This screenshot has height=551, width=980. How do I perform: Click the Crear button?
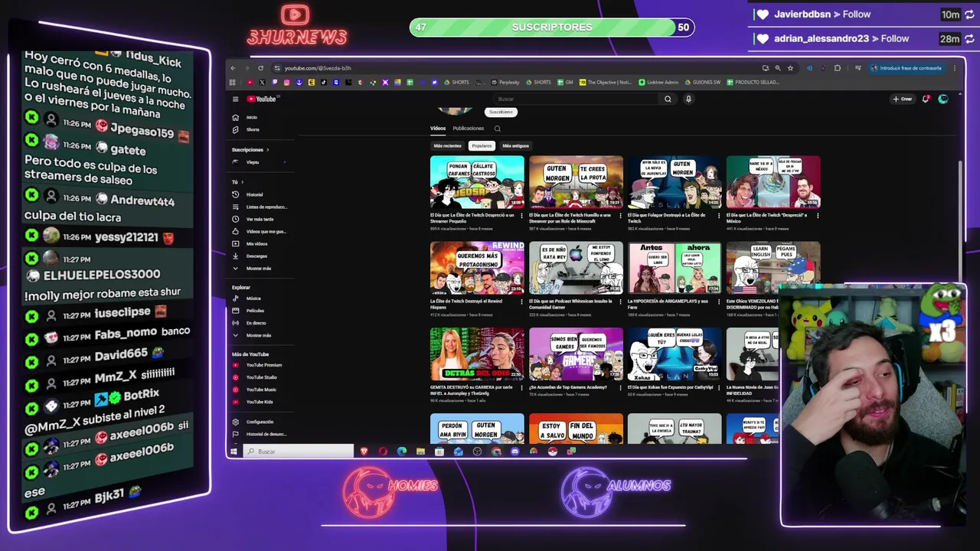[902, 99]
